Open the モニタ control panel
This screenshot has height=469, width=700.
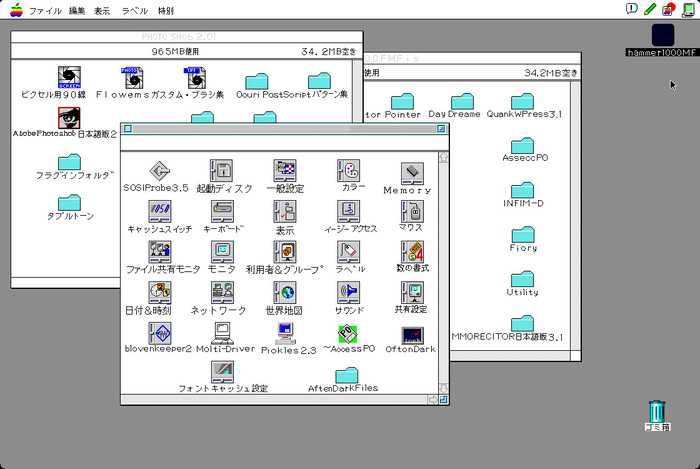tap(221, 252)
